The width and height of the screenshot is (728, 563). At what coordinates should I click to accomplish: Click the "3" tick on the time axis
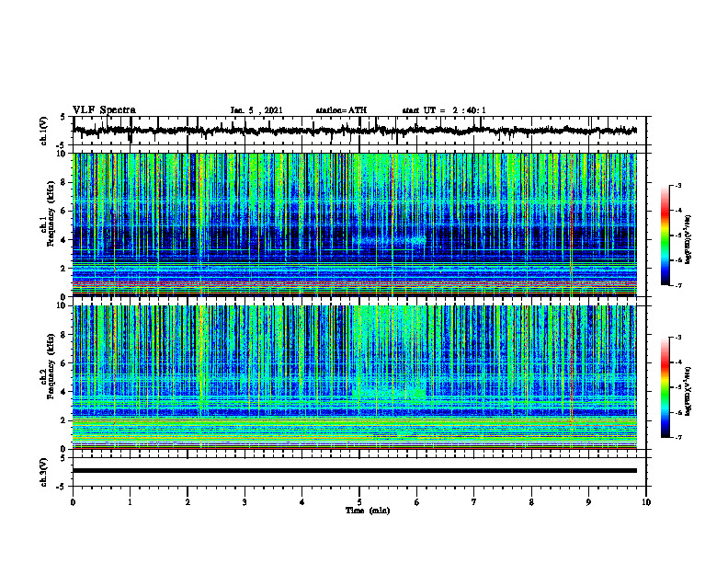pos(245,502)
